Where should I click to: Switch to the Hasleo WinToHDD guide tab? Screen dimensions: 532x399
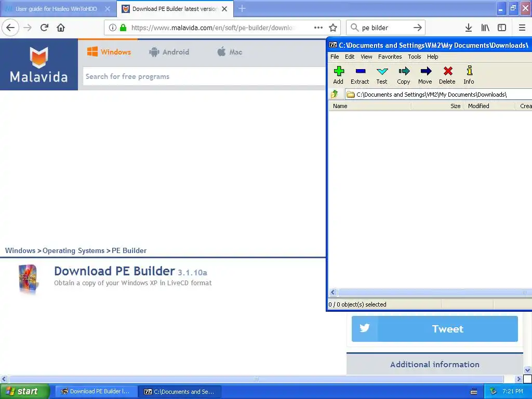click(56, 9)
